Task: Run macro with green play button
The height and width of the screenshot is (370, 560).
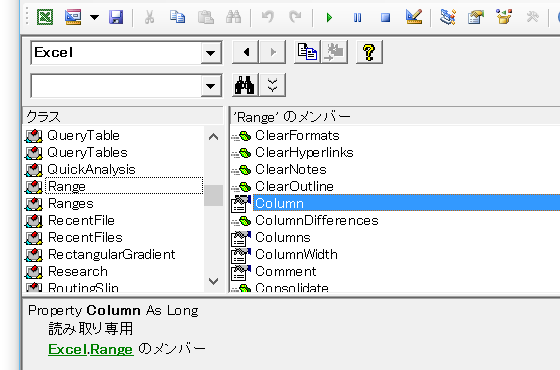Action: point(329,17)
